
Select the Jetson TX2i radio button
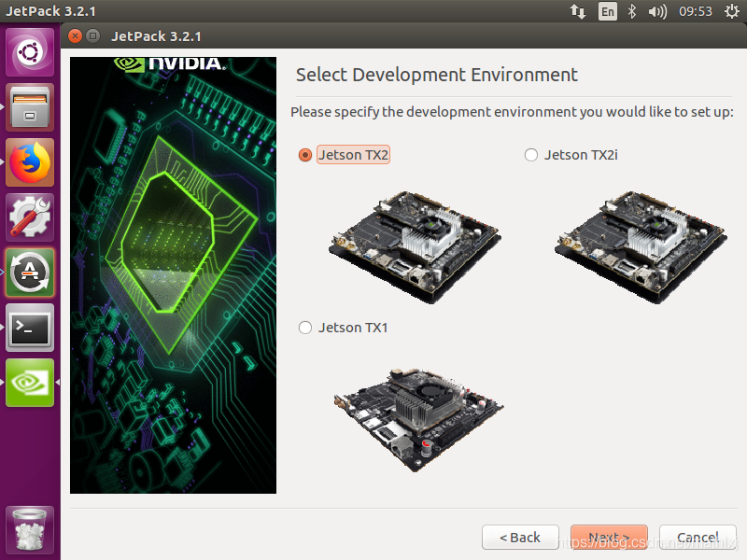[x=530, y=155]
